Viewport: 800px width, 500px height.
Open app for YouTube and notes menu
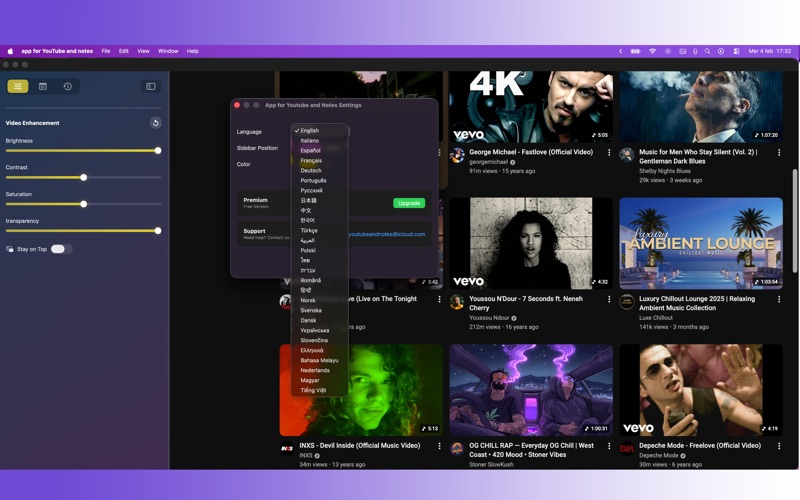coord(57,51)
